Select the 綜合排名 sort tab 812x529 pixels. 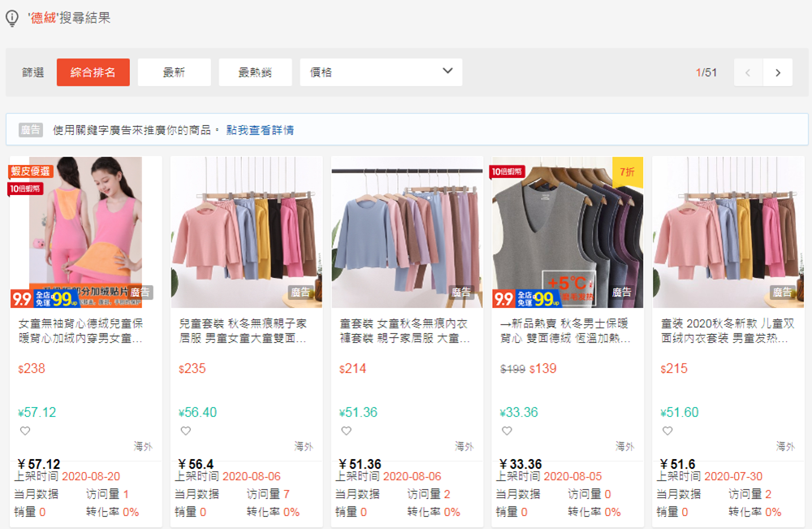[93, 72]
